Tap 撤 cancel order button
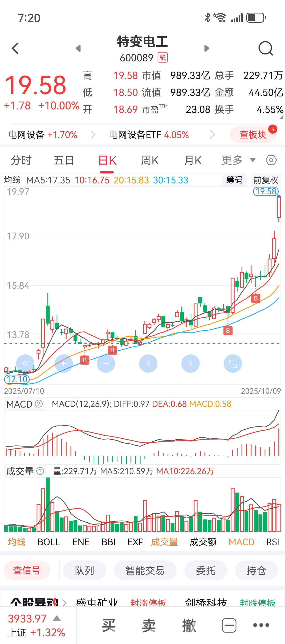Screen dimensions: 285x644 pos(189,625)
